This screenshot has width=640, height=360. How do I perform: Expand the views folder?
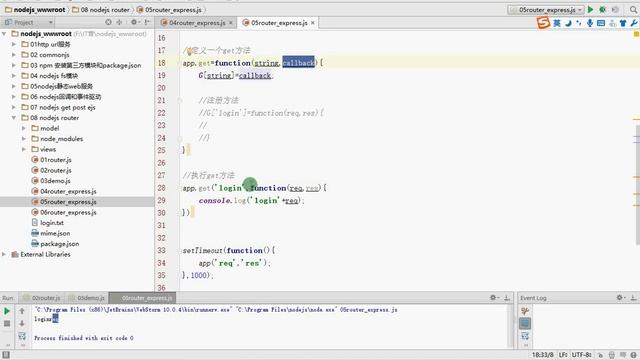(x=24, y=149)
